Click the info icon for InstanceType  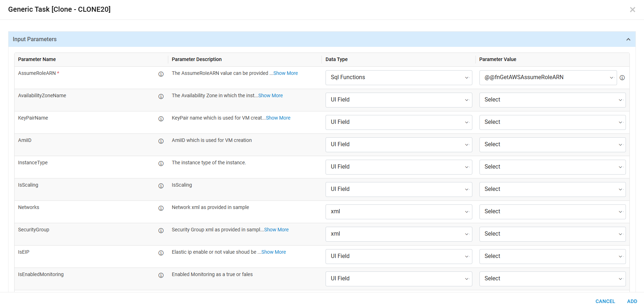[x=161, y=164]
